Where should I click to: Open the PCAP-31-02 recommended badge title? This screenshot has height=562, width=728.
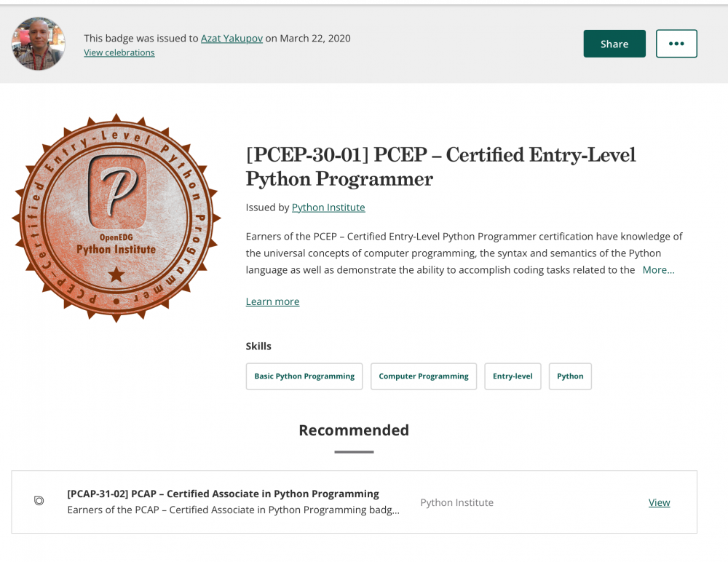click(x=223, y=494)
